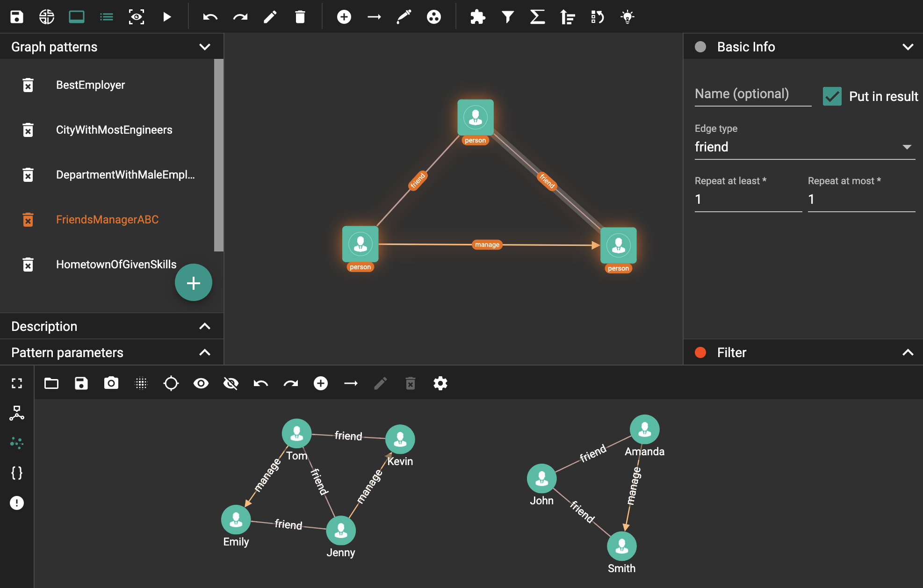Uncheck the Put in result checkbox
Screen dimensions: 923x588
tap(832, 96)
